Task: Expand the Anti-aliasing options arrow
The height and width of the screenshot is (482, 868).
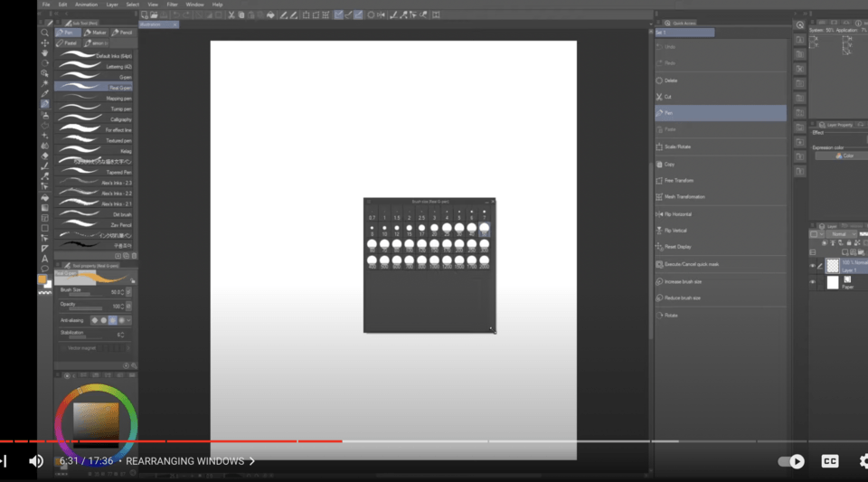Action: click(x=130, y=320)
